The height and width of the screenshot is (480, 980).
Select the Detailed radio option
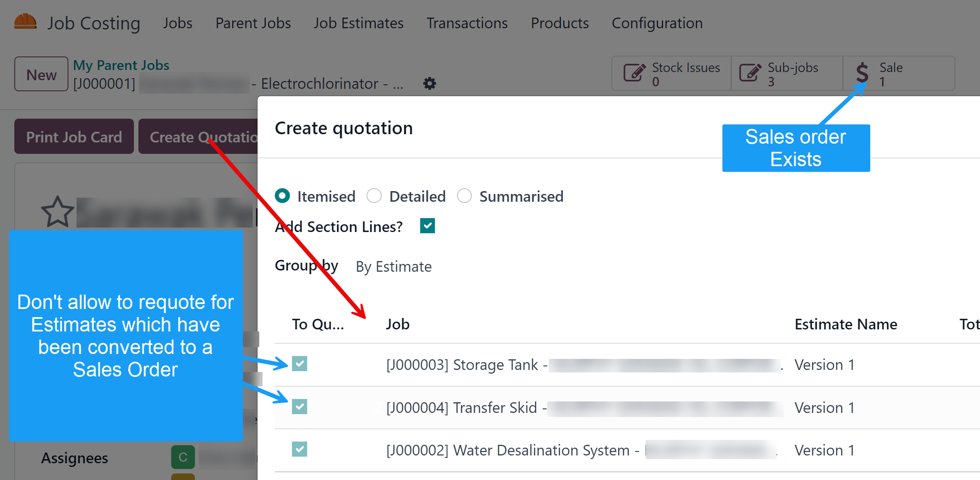[374, 196]
